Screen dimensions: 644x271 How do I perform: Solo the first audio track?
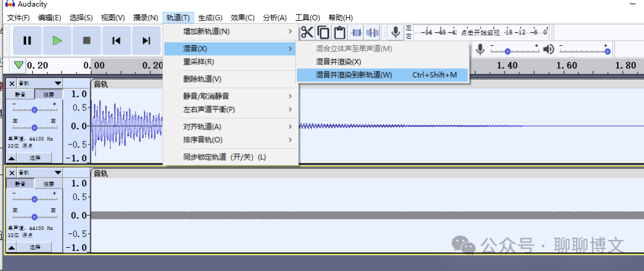(48, 94)
